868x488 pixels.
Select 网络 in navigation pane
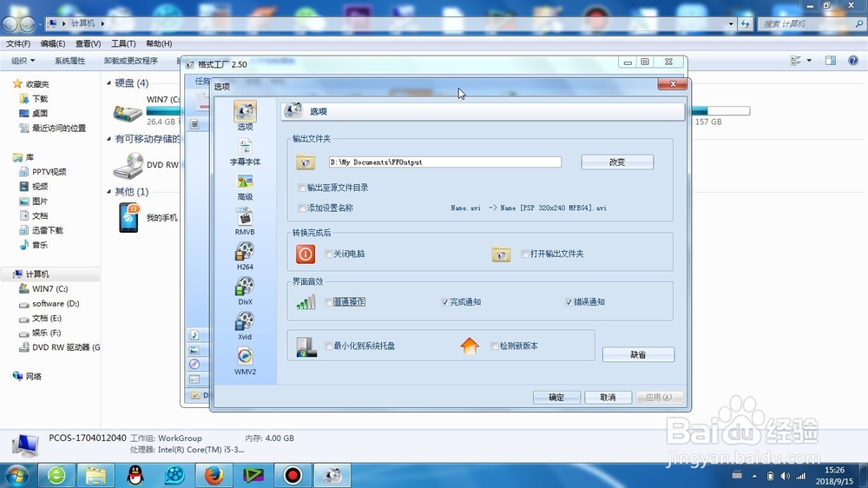(27, 376)
